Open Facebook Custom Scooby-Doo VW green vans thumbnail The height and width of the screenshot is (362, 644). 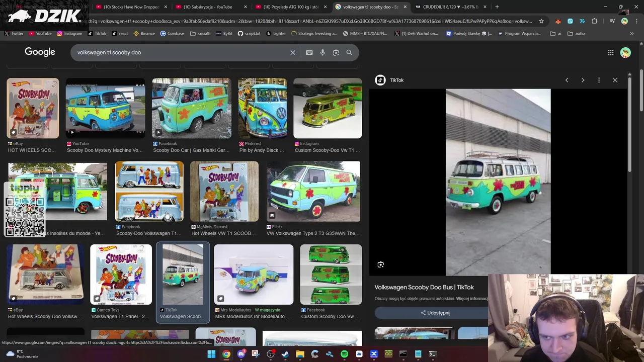pyautogui.click(x=331, y=275)
